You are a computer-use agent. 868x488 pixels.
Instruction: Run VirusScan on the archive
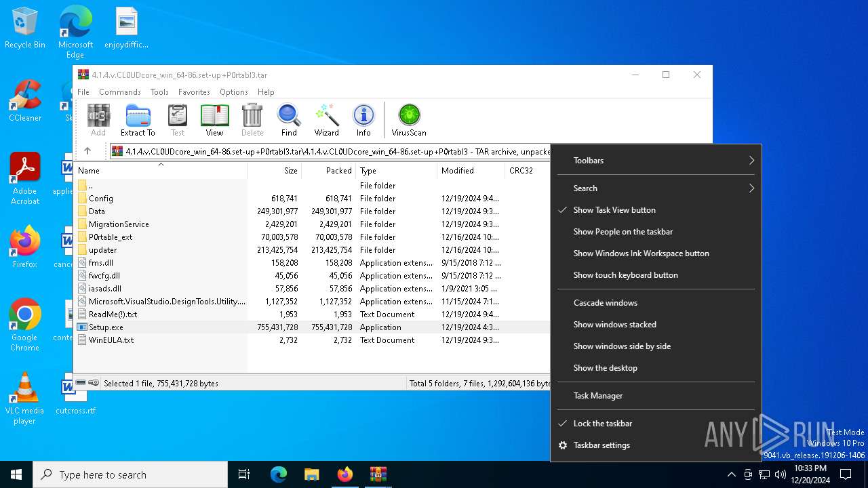409,120
